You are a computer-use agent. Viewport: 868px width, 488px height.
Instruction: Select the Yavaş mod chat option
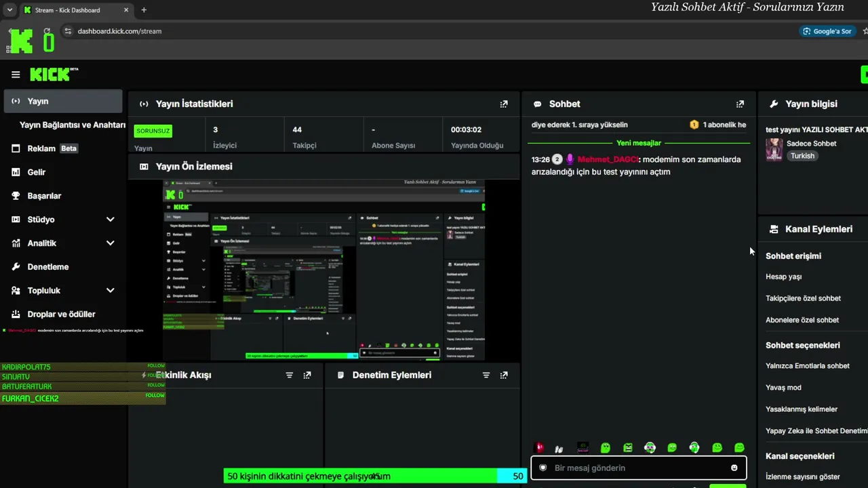point(783,388)
